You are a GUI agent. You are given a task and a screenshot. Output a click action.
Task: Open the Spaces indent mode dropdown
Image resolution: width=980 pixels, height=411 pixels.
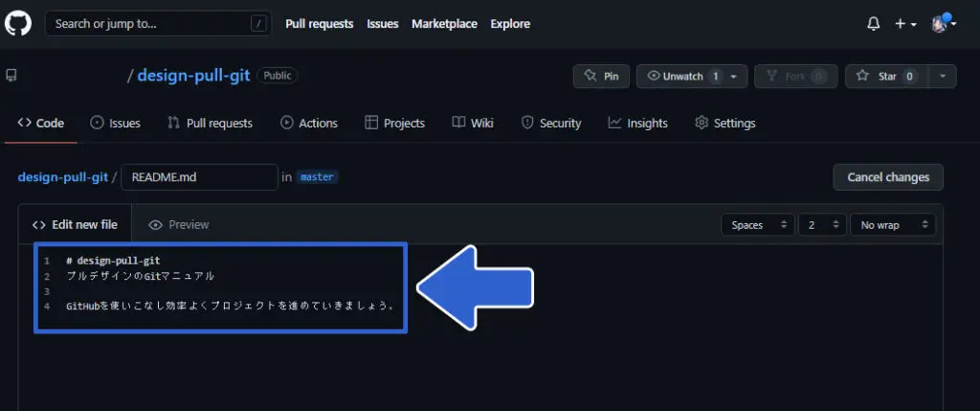[758, 225]
